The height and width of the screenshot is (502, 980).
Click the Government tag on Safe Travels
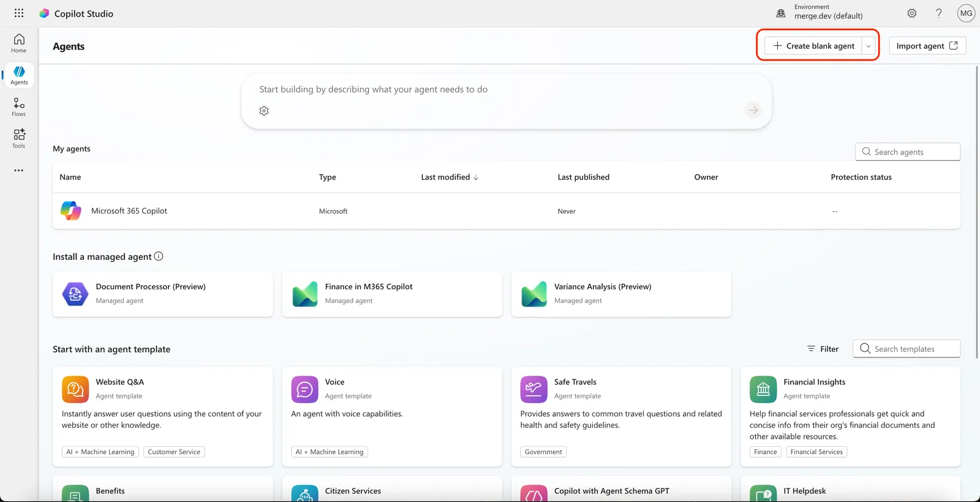click(543, 452)
